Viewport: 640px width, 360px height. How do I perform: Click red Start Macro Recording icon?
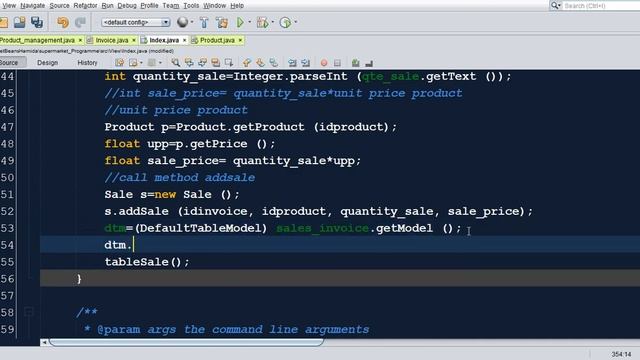pyautogui.click(x=324, y=63)
